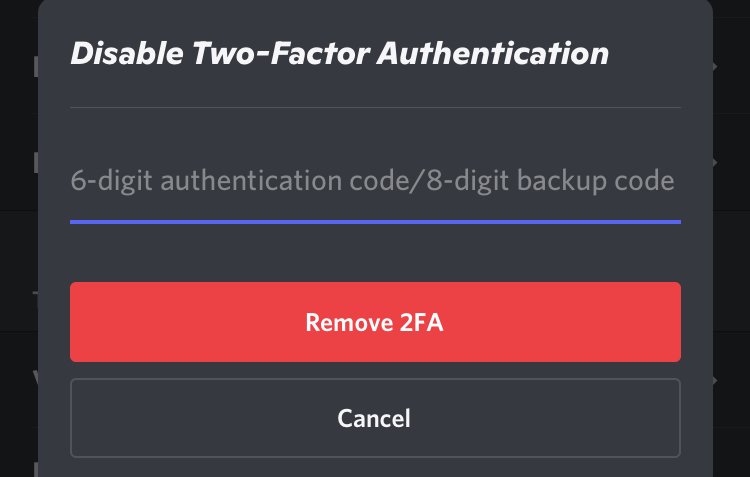Click the word Authentication in the dialog title

point(493,53)
